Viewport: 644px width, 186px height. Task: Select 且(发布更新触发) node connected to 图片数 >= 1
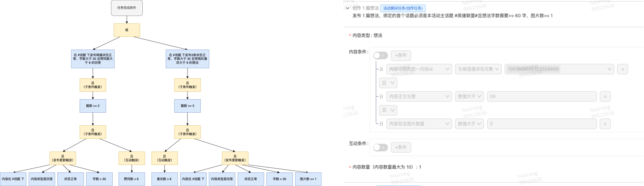point(235,158)
